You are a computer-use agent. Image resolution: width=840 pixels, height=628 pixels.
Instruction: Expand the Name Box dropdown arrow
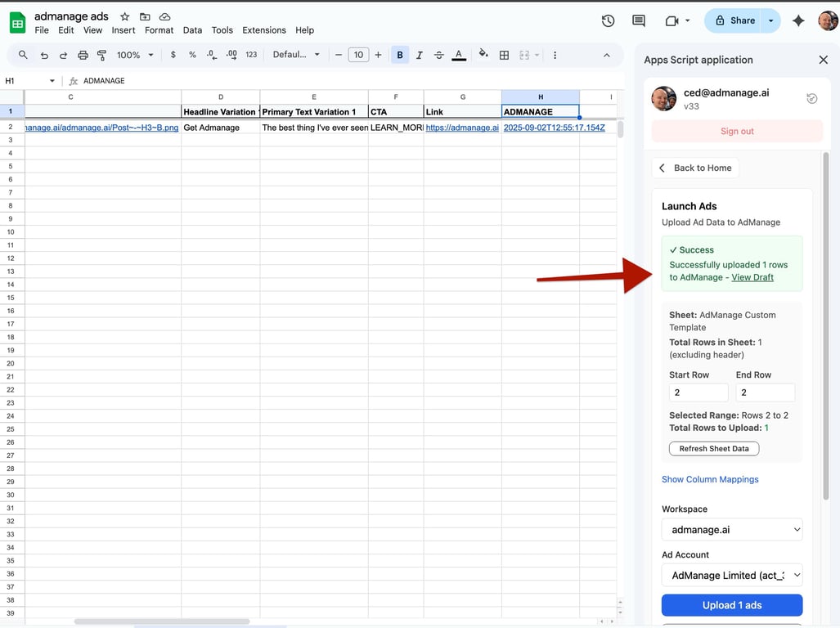(x=52, y=81)
